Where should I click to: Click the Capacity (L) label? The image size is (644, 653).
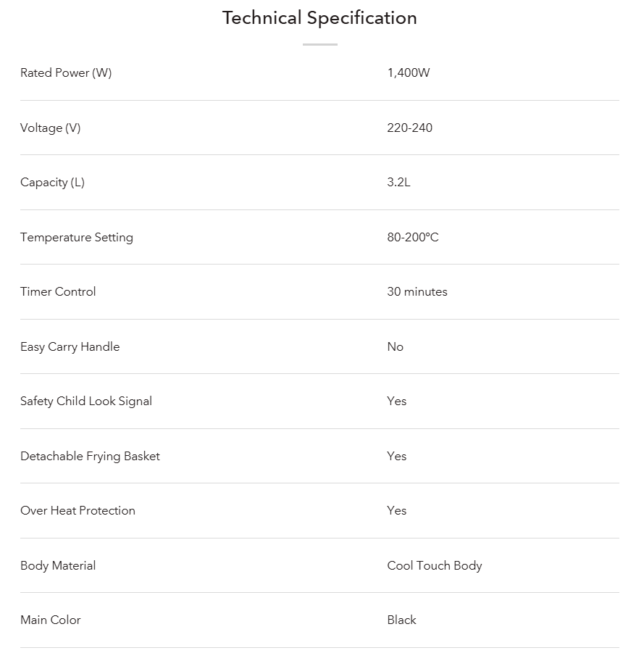click(53, 182)
